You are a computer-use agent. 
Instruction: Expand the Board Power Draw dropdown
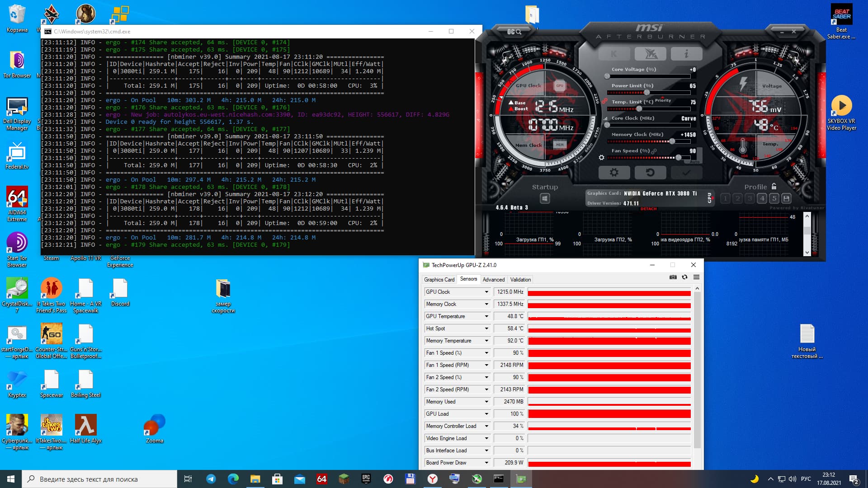(x=486, y=463)
